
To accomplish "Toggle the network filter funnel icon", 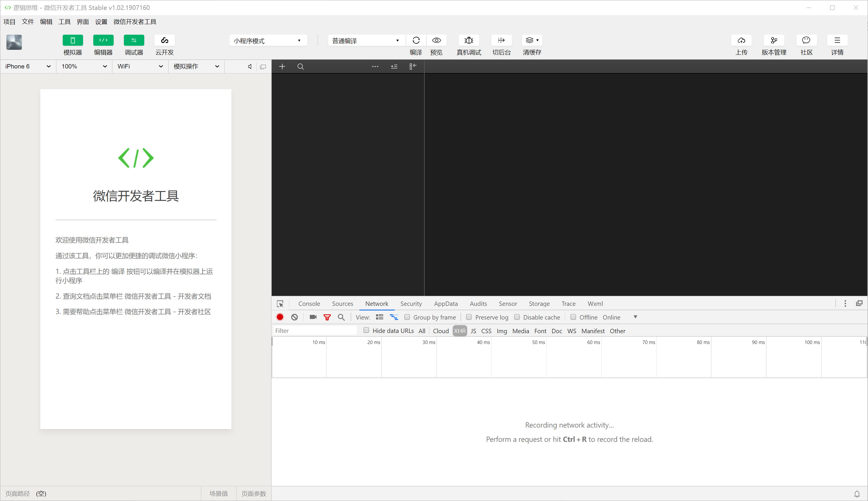I will pyautogui.click(x=327, y=317).
